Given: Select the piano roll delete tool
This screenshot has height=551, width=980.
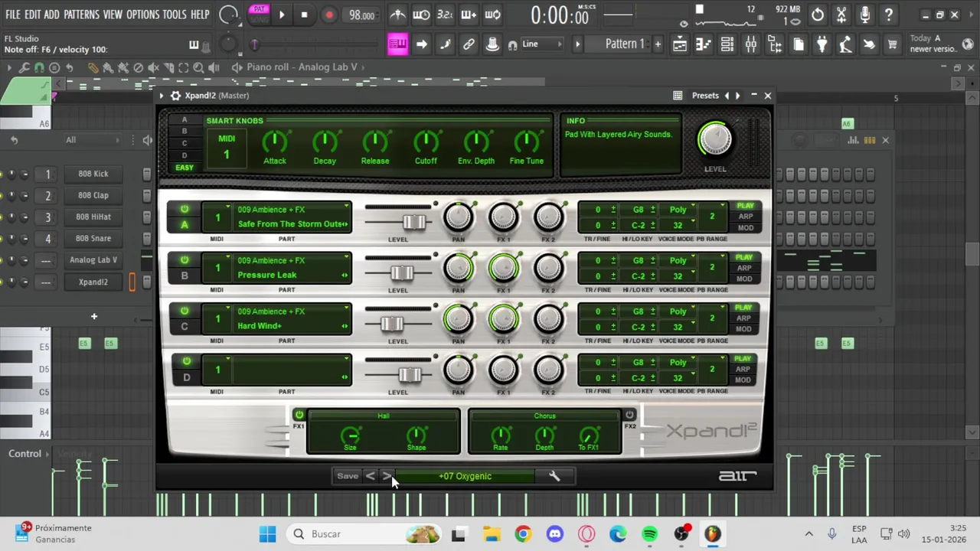Looking at the screenshot, I should (x=139, y=68).
